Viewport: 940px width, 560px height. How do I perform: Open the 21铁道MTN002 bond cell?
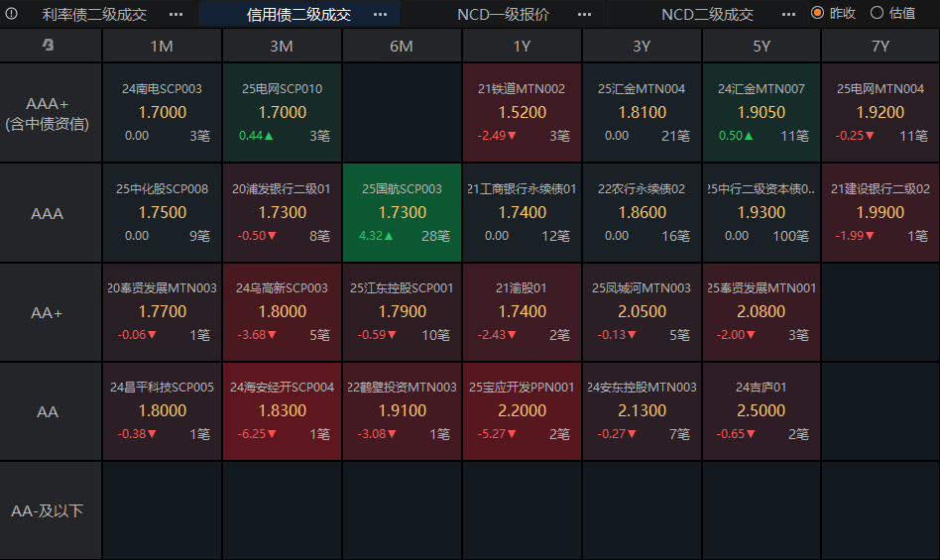click(x=522, y=113)
